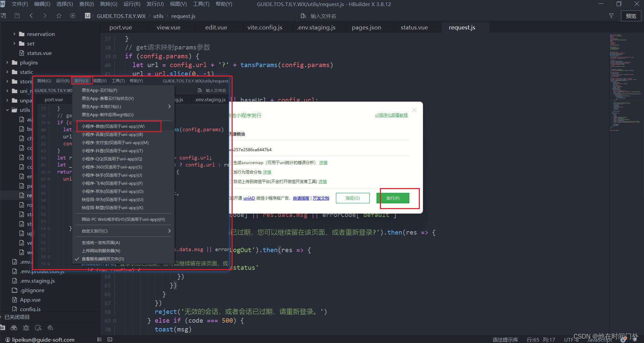Click the download notification icon in the status bar
This screenshot has height=343, width=644.
point(623,340)
